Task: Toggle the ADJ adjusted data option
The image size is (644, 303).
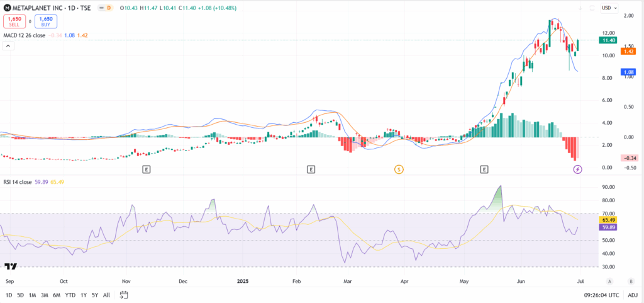Action: point(633,295)
